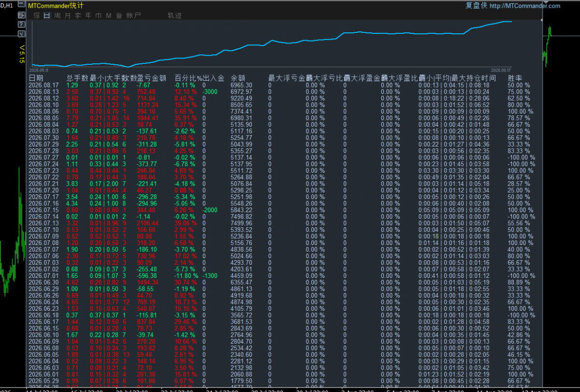
Task: Select the 2026.06.01 date cell
Action: pos(44,374)
